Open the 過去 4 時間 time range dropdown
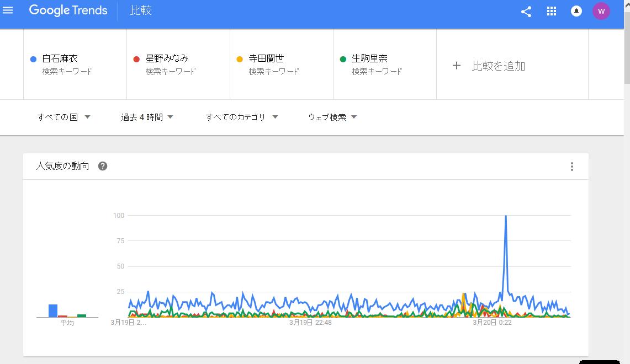This screenshot has height=364, width=630. [x=147, y=117]
